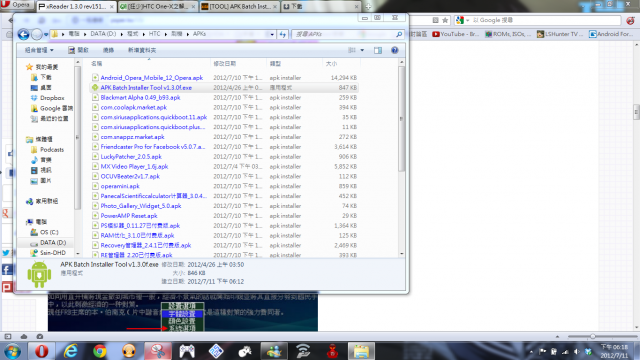Toggle the preview pane icon
This screenshot has height=360, width=640.
click(x=378, y=50)
